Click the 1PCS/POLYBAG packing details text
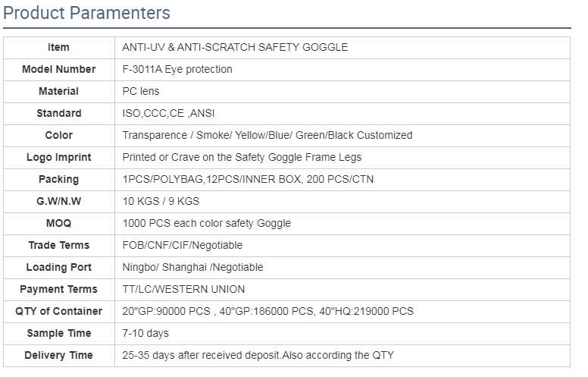This screenshot has width=588, height=377. [x=248, y=179]
